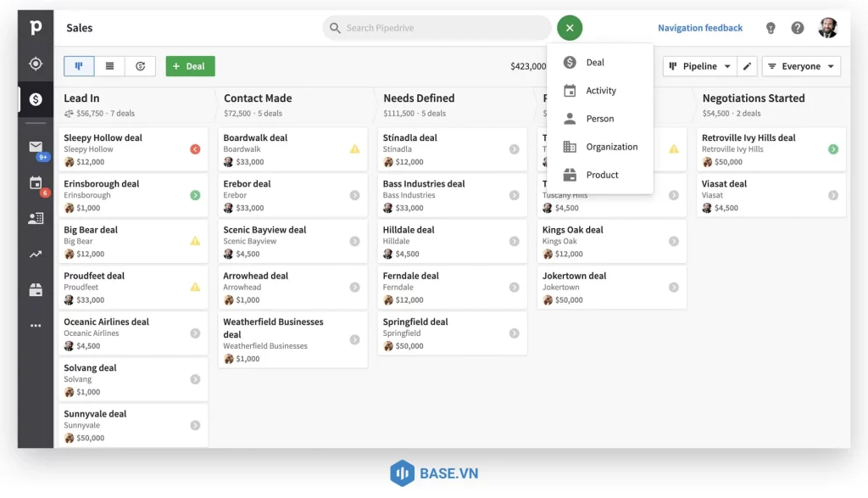The height and width of the screenshot is (498, 868).
Task: Open the Insights chart sidebar icon
Action: 35,254
